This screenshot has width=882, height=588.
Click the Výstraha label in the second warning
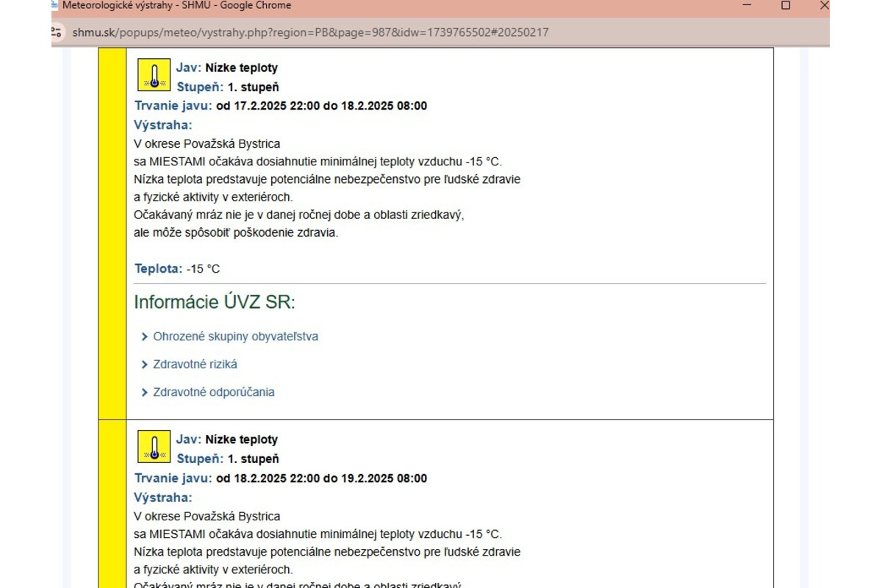tap(163, 498)
